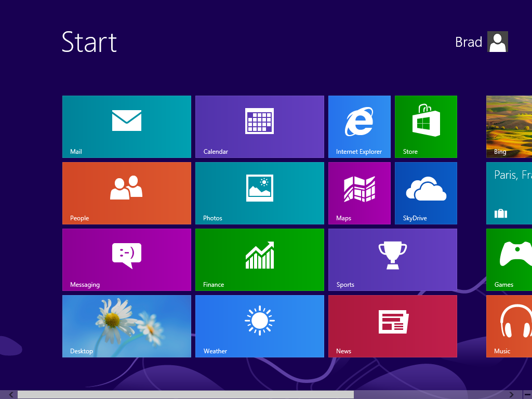
Task: Open the Music tile
Action: [x=509, y=326]
